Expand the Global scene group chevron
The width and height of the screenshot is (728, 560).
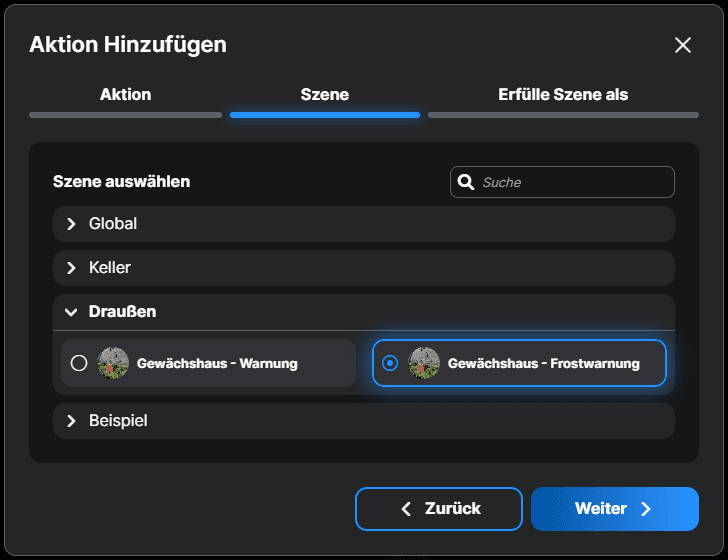71,224
